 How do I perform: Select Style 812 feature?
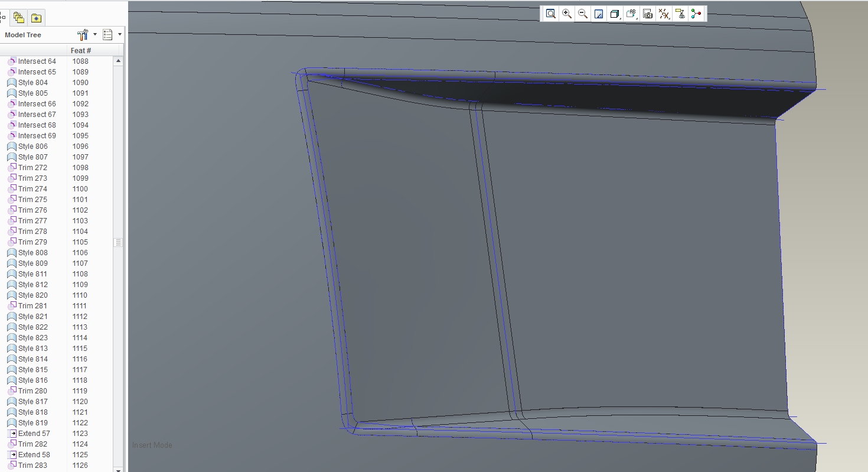tap(33, 285)
